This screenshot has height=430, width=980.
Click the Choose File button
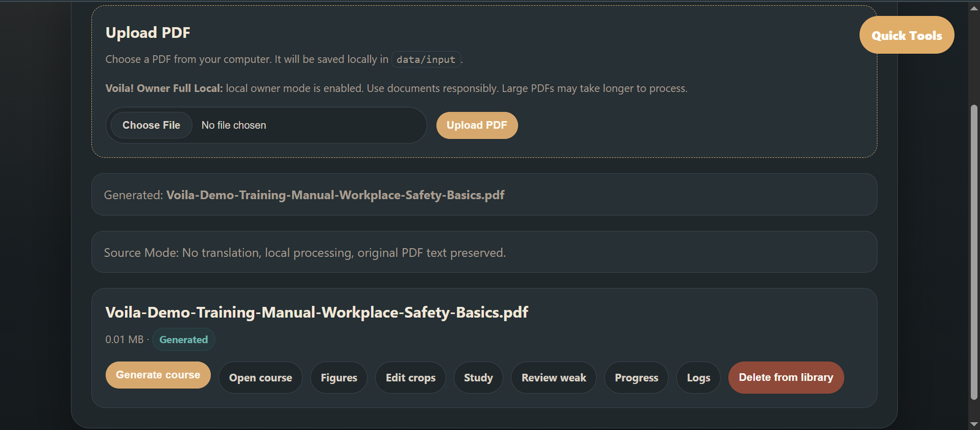click(x=151, y=125)
